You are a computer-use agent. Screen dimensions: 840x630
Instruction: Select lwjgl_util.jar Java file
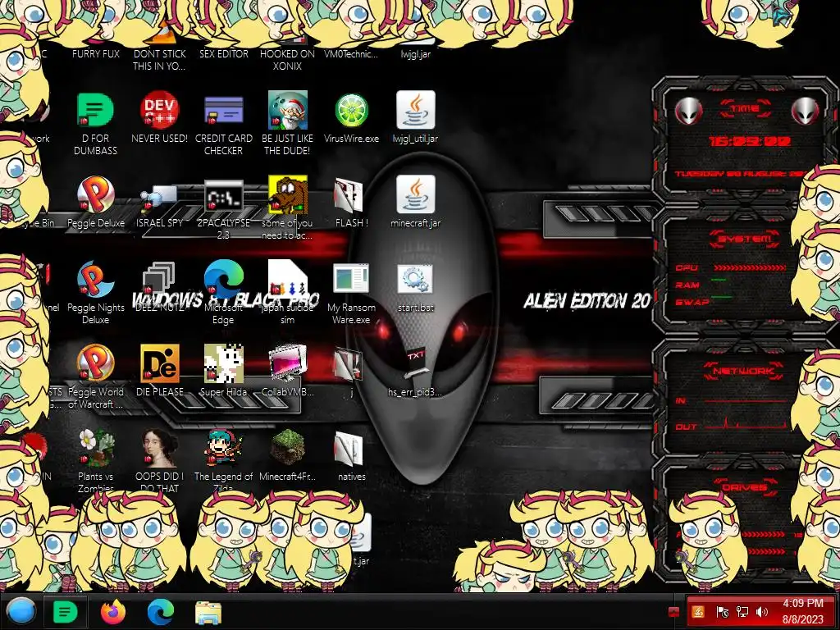coord(416,111)
